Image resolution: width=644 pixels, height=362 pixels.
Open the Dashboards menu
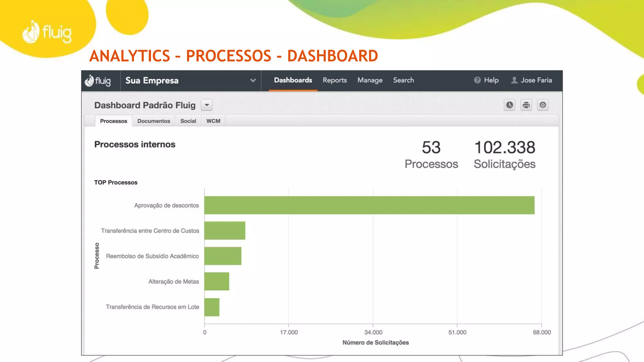tap(293, 80)
